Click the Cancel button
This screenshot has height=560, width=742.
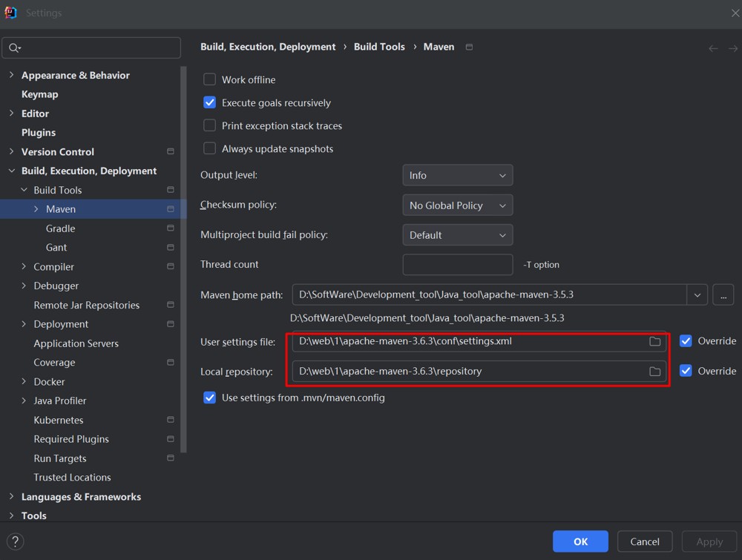(x=645, y=541)
